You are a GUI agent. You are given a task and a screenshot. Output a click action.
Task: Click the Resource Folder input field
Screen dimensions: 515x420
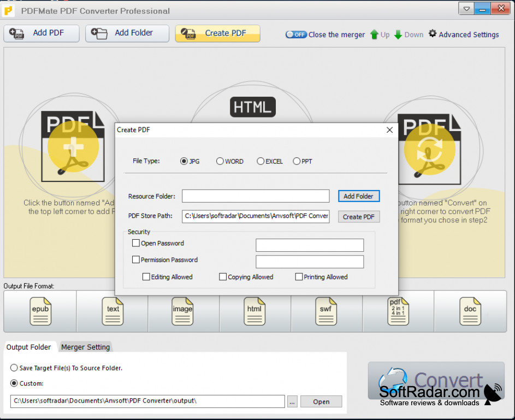[x=256, y=196]
